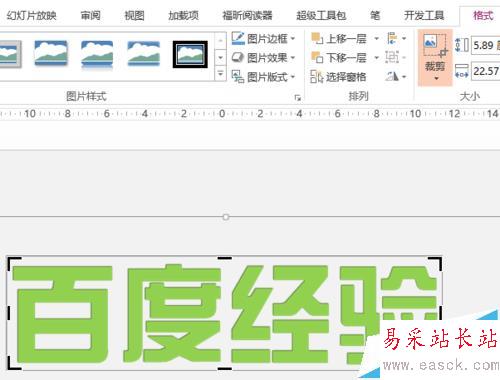Image resolution: width=500 pixels, height=380 pixels.
Task: Expand the 裁剪 dropdown arrow
Action: click(x=436, y=79)
